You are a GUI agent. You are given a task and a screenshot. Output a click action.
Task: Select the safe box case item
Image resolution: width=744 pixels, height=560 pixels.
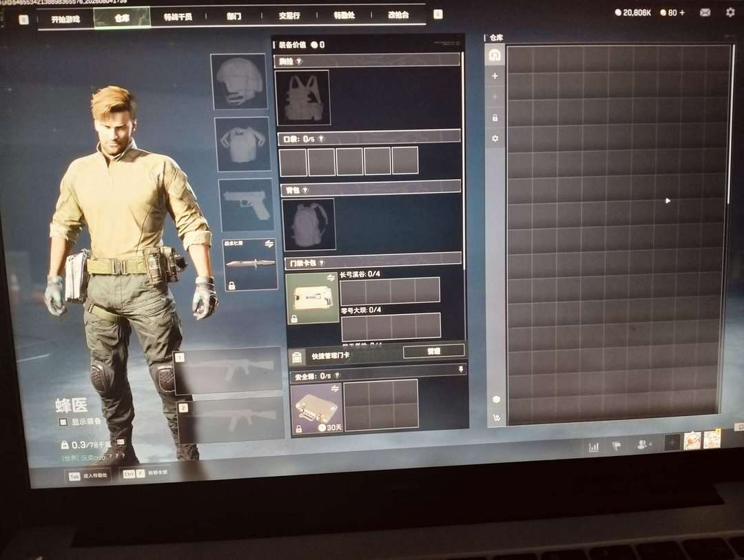316,408
